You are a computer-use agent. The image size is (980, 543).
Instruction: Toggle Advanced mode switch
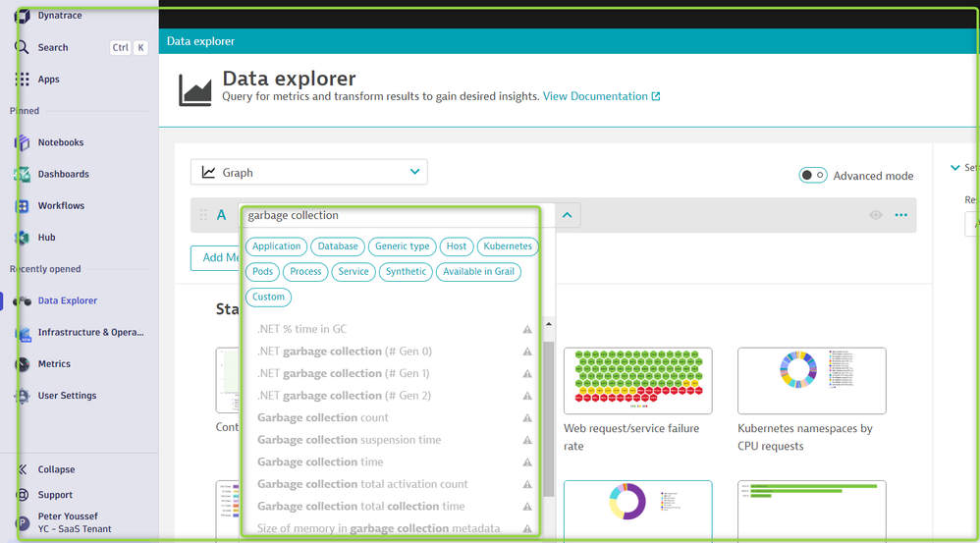coord(812,176)
